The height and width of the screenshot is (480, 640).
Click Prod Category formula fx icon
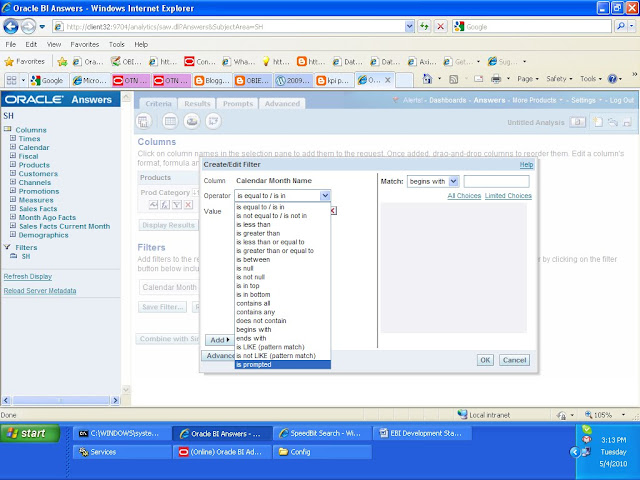point(165,205)
